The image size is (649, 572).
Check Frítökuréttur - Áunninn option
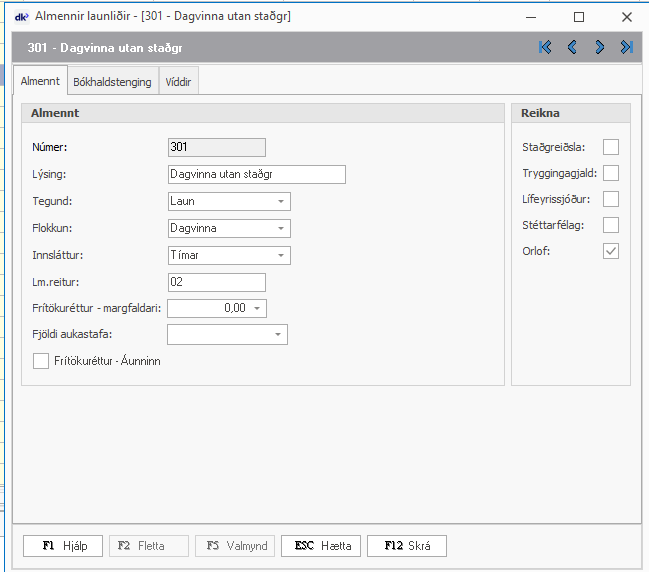41,361
